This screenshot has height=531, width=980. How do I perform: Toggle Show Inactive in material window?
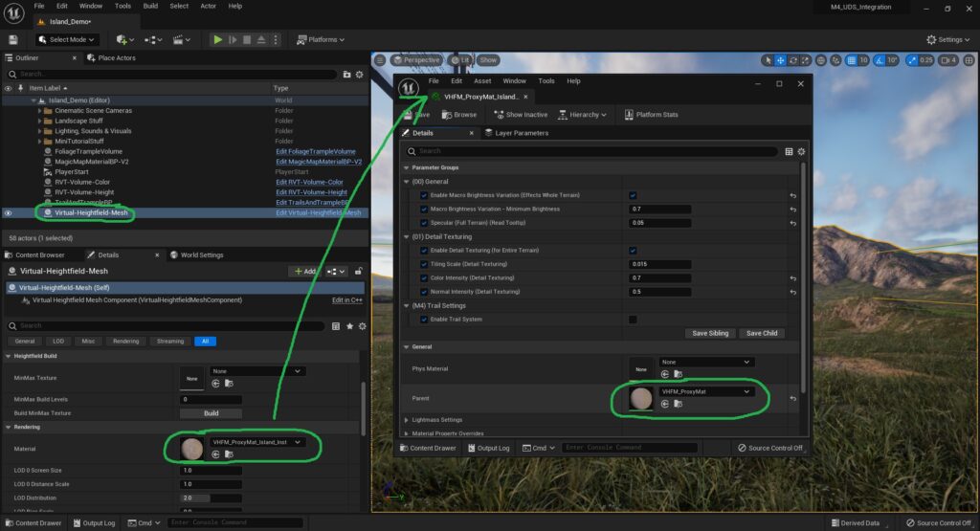(x=521, y=115)
